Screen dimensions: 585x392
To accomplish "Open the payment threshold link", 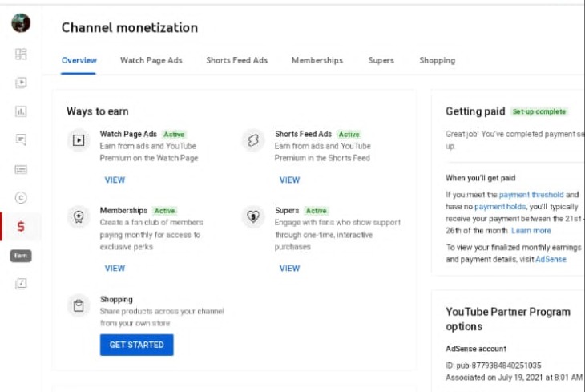I will point(531,195).
